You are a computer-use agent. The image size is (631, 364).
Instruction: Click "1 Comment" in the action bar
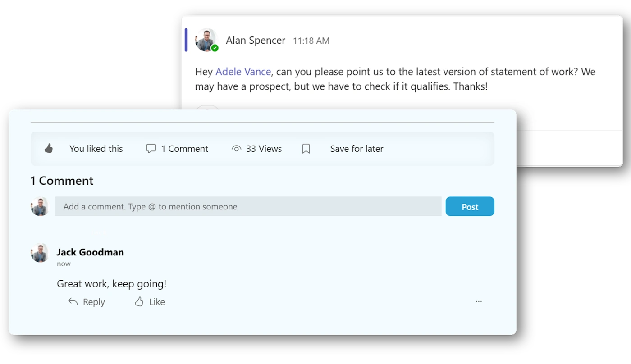[184, 149]
